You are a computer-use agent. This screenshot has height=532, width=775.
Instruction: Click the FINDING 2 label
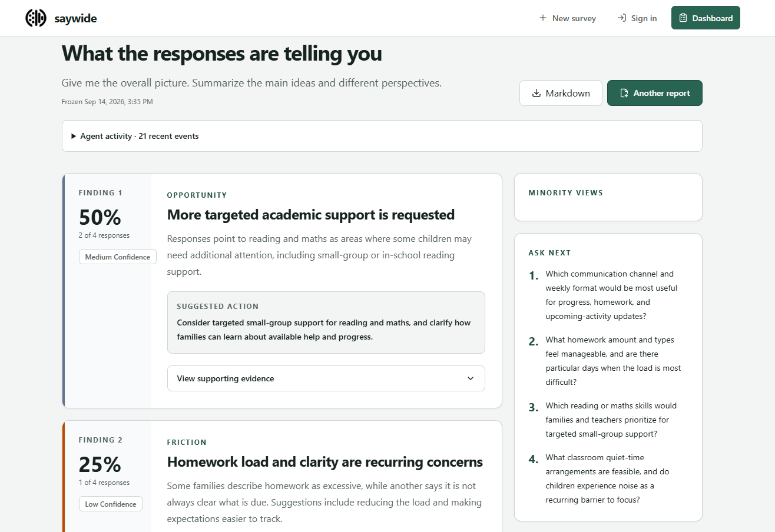tap(101, 440)
